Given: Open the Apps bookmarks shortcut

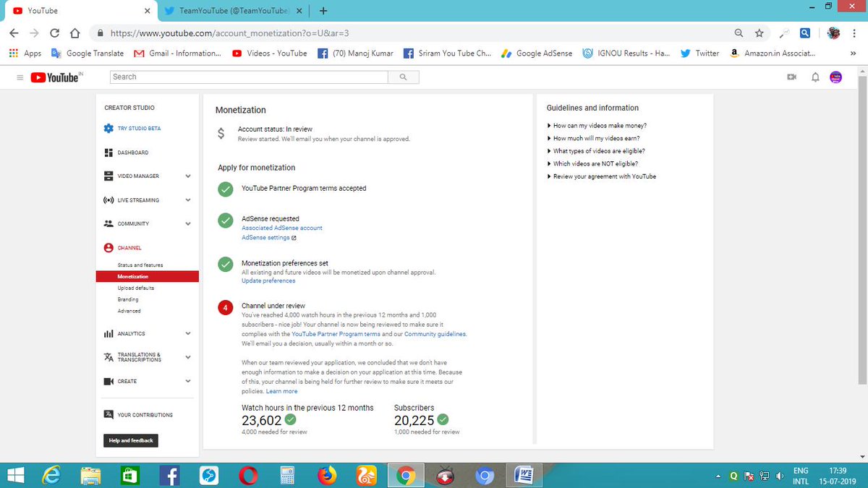Looking at the screenshot, I should click(x=25, y=53).
